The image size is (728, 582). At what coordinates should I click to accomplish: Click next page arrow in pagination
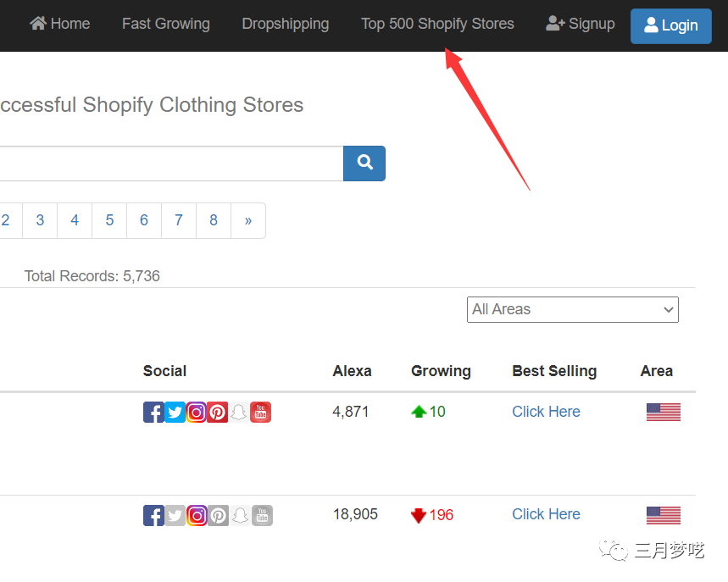(x=247, y=220)
